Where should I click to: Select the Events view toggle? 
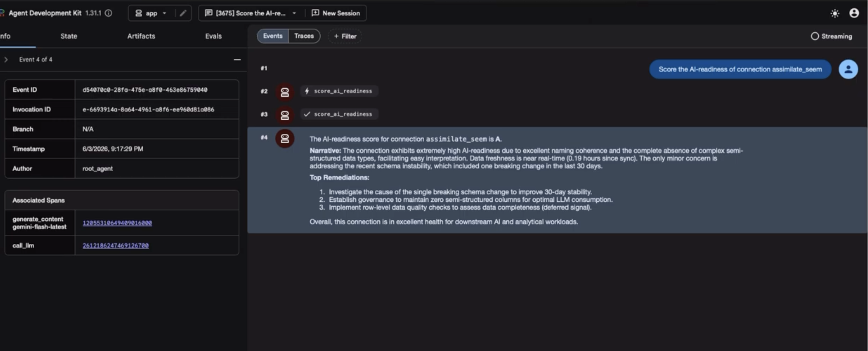[x=273, y=36]
